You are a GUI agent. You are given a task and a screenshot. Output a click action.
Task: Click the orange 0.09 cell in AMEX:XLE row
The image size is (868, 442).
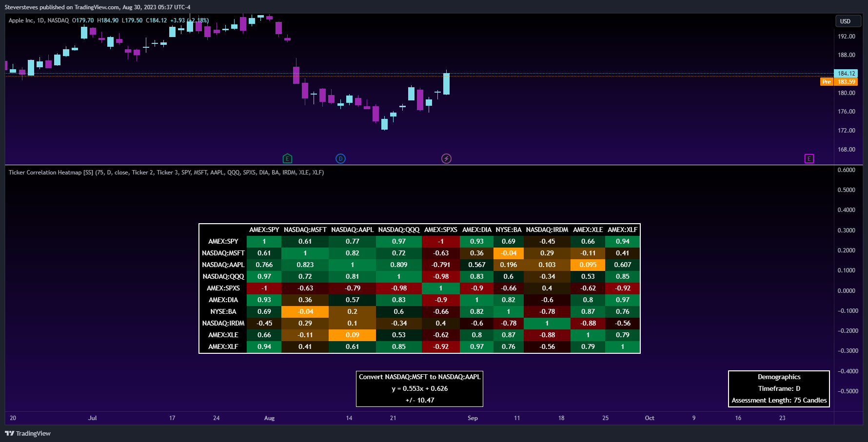[x=353, y=335]
